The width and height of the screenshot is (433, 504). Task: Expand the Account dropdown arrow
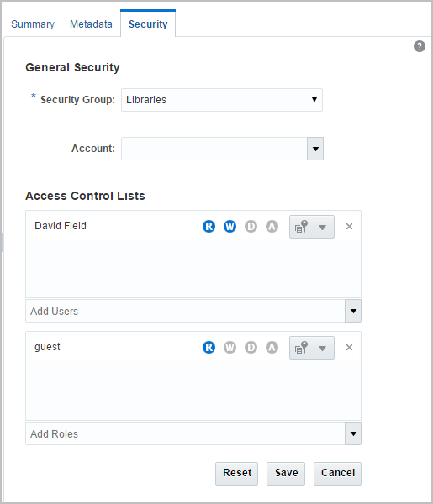click(315, 149)
